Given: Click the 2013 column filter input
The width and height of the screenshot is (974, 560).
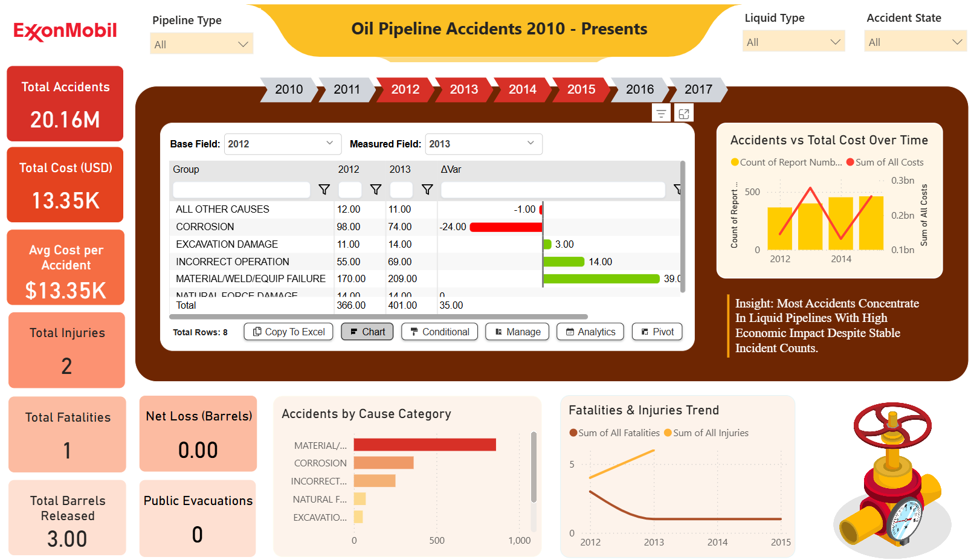Looking at the screenshot, I should coord(402,190).
